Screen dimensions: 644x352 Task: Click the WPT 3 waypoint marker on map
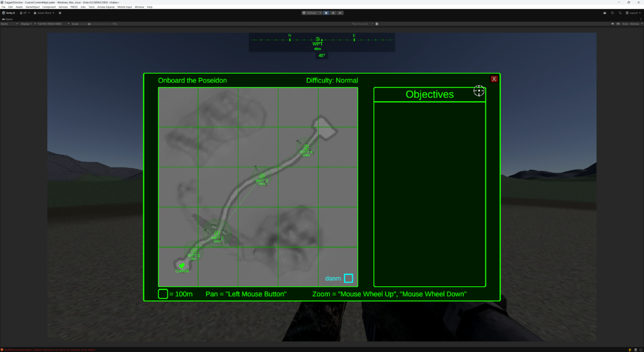click(262, 176)
